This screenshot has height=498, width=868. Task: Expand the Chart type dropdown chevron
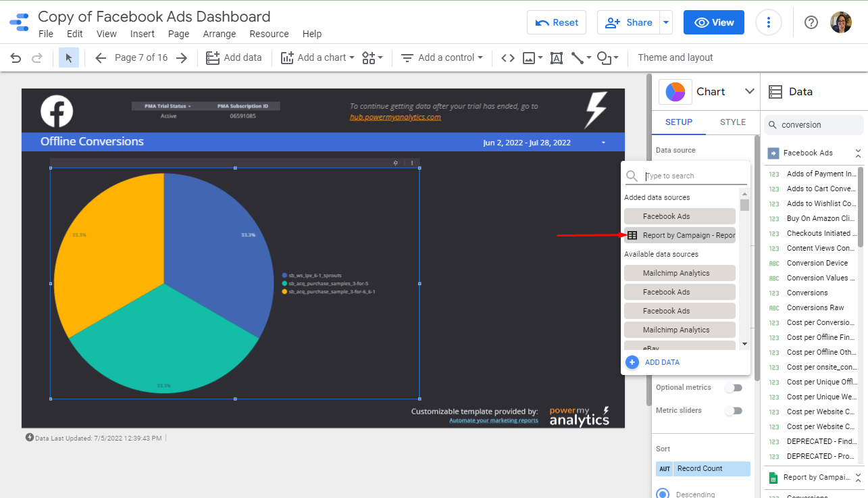(x=749, y=91)
